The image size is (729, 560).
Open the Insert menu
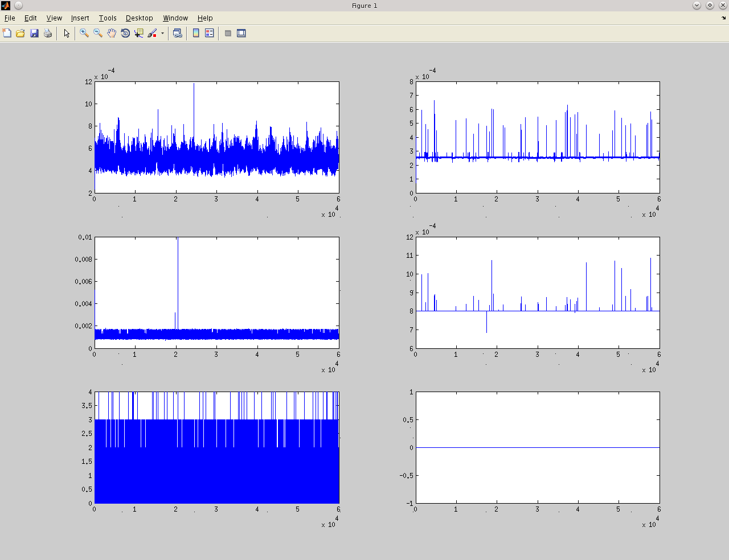80,18
